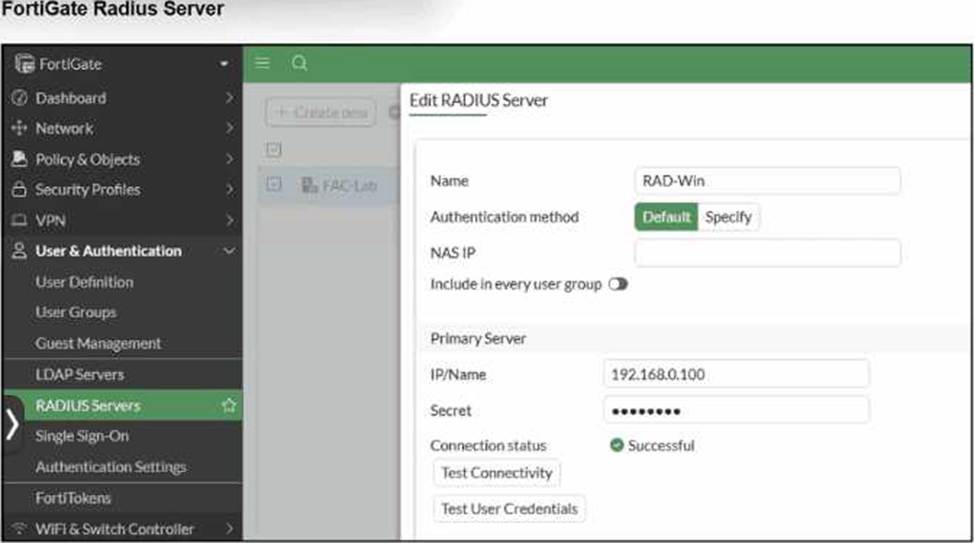
Task: Click the Dashboard gauge icon in sidebar
Action: (19, 98)
